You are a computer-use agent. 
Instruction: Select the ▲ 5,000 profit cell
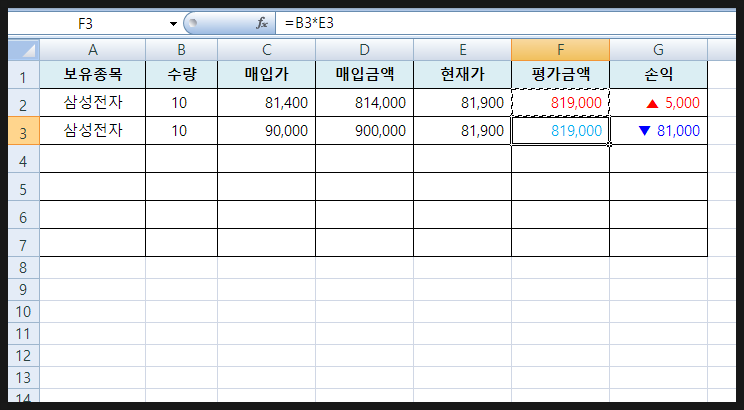tap(659, 103)
